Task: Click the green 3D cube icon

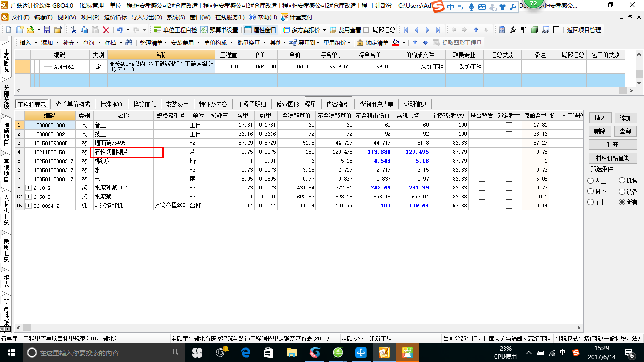Action: [535, 30]
